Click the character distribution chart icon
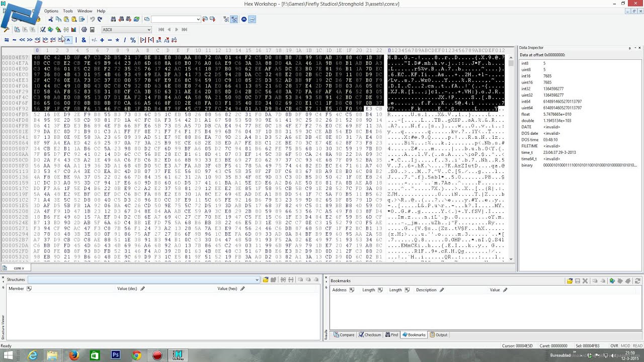This screenshot has height=362, width=644. tap(73, 29)
